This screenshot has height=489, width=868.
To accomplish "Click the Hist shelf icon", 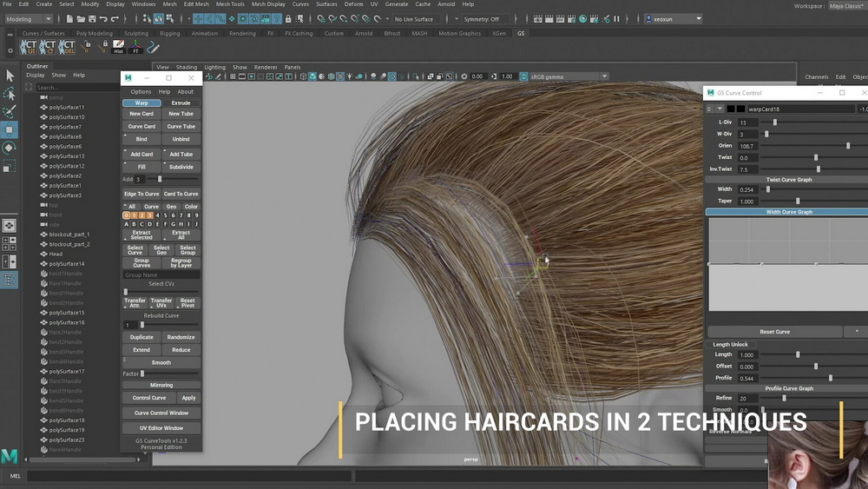I will pos(118,47).
